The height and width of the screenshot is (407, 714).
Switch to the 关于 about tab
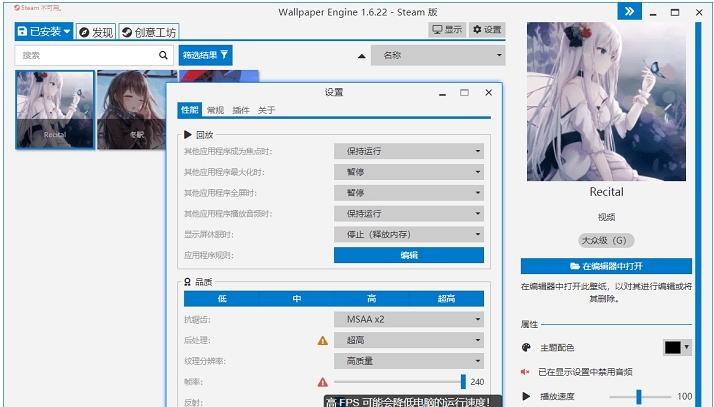266,110
